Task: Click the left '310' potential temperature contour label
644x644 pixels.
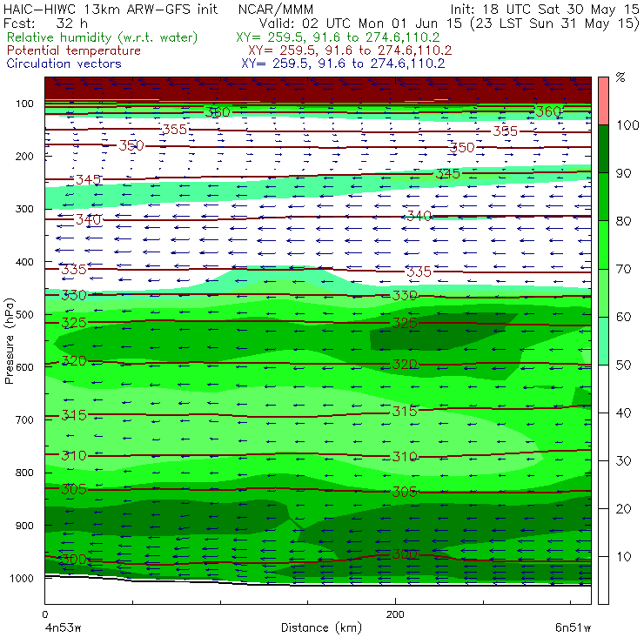Action: click(x=74, y=455)
